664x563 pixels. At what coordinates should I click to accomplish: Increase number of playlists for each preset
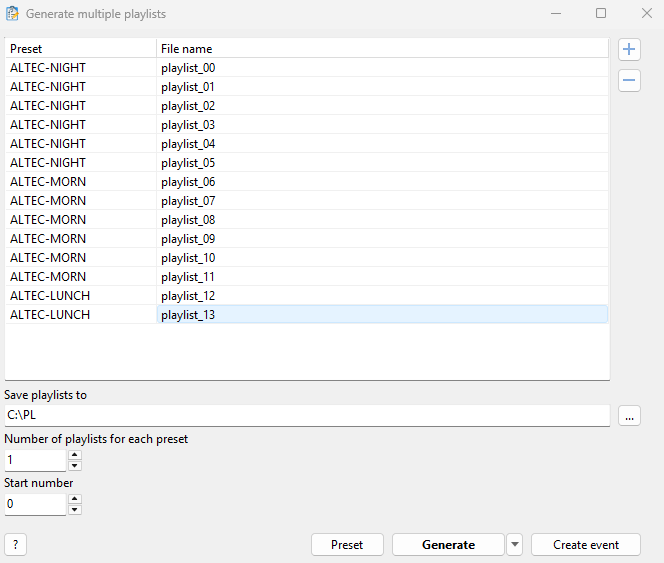75,455
